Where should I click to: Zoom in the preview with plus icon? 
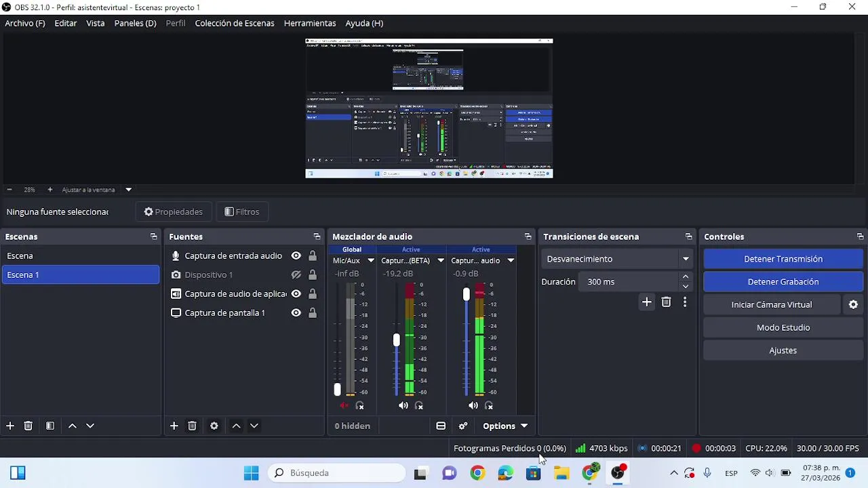[50, 190]
